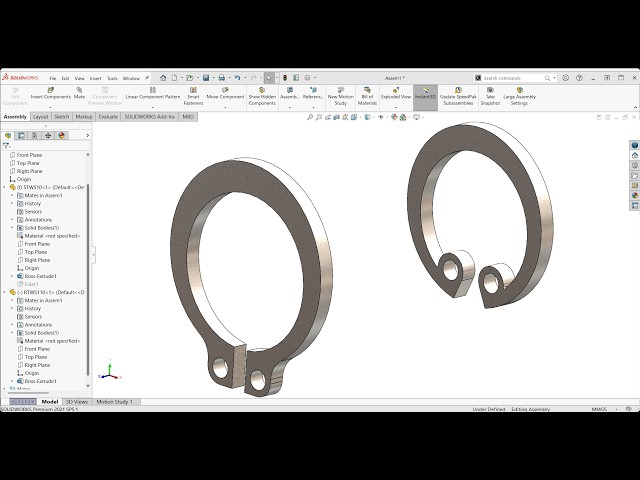Expand Boss-Extrude1 under STWS10
Screen dimensions: 640x480
click(12, 276)
